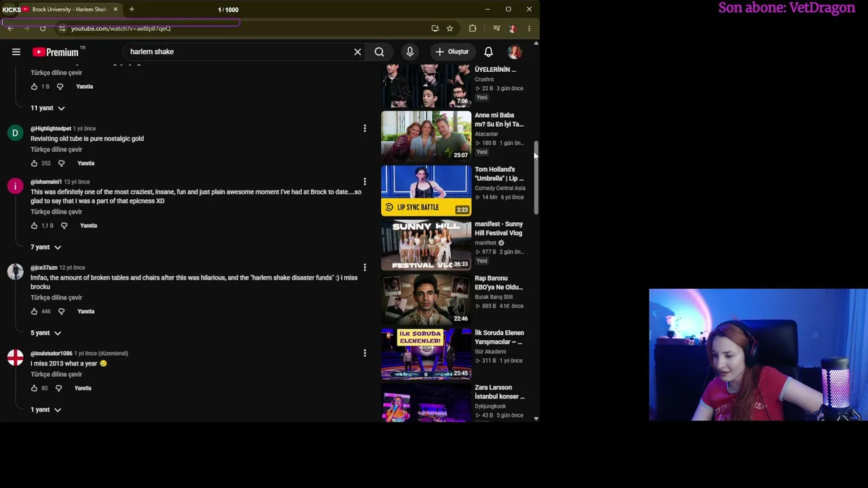Open YouTube notifications bell

pos(488,52)
